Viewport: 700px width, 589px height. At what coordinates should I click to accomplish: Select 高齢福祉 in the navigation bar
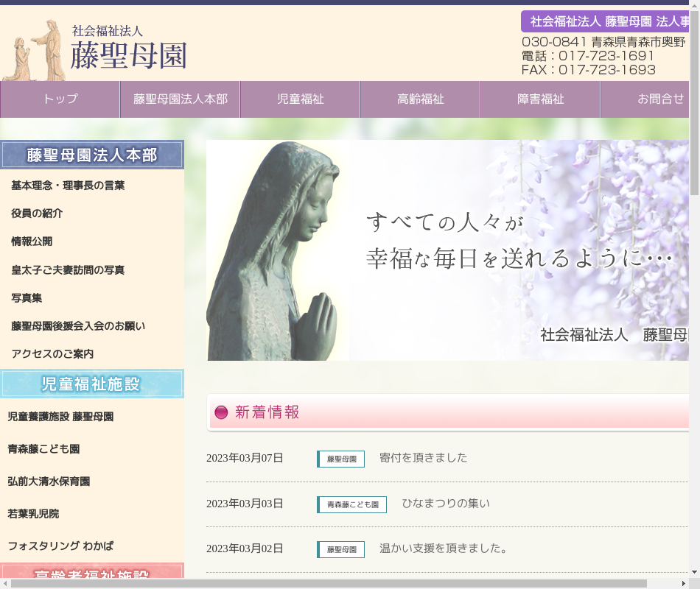pyautogui.click(x=420, y=99)
